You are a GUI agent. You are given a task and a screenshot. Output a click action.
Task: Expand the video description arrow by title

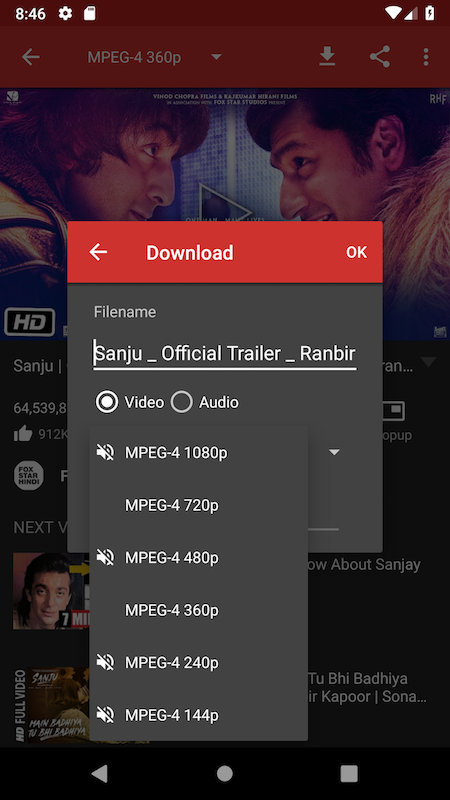pos(428,362)
